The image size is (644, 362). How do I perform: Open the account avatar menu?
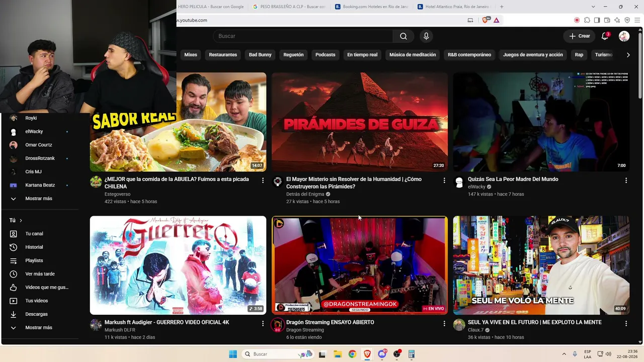(x=624, y=36)
